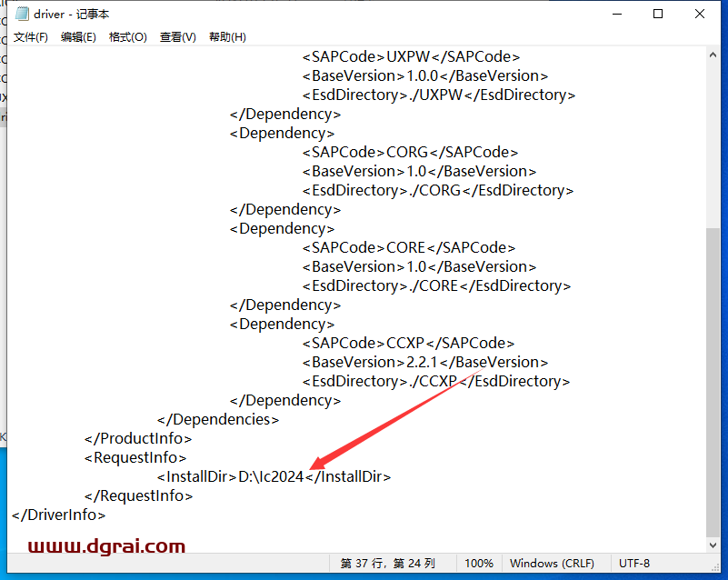This screenshot has height=580, width=728.
Task: Open the 格式(O) menu
Action: coord(128,37)
